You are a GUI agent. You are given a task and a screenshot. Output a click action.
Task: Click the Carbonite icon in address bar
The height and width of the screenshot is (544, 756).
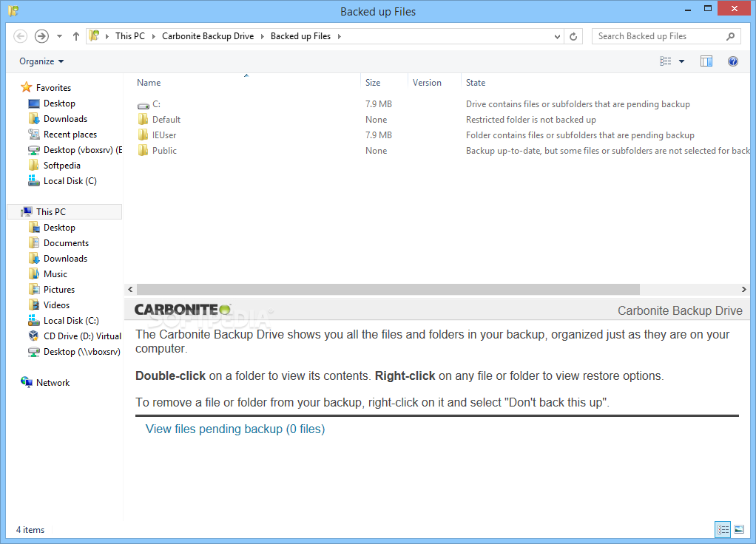94,35
